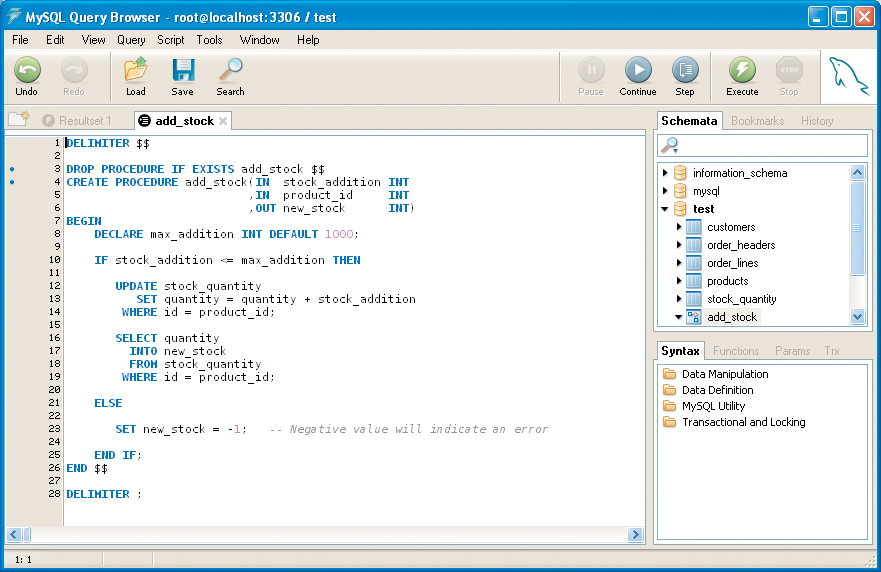Click the schemata scrollbar down arrow
Viewport: 881px width, 572px height.
pos(857,316)
